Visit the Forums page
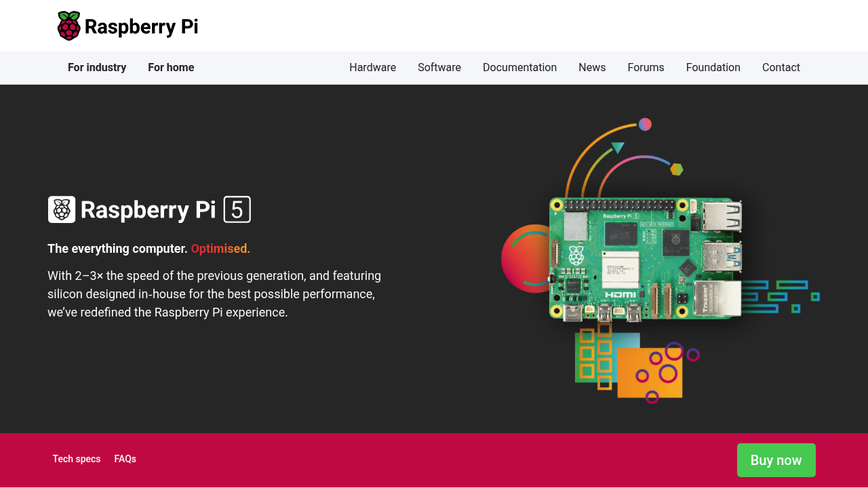Viewport: 868px width, 488px height. click(646, 68)
